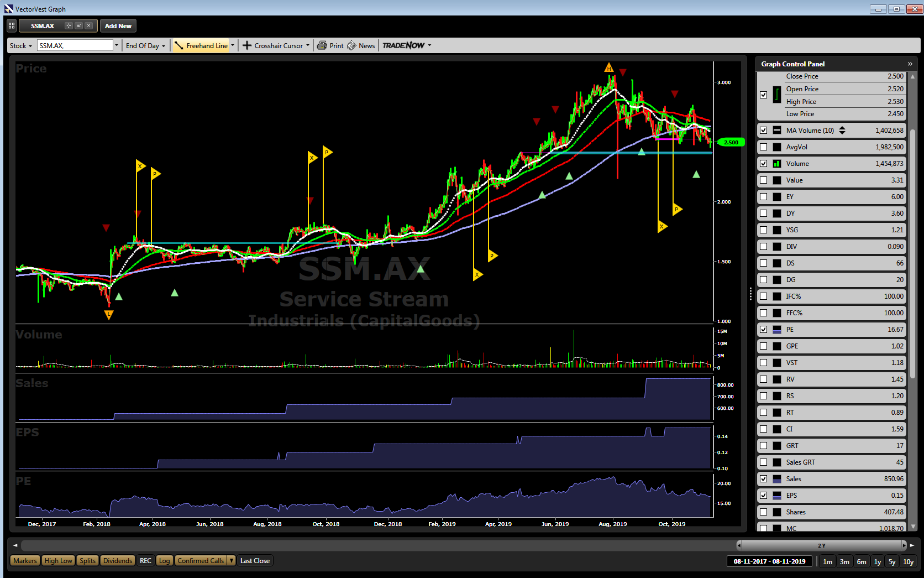
Task: Select the Freehand Line drawing tool
Action: click(201, 46)
